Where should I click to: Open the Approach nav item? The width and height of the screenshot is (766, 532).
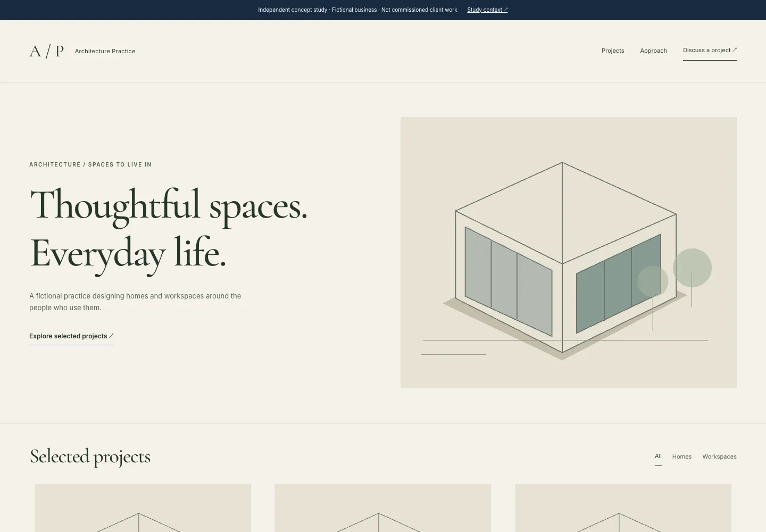[x=653, y=51]
